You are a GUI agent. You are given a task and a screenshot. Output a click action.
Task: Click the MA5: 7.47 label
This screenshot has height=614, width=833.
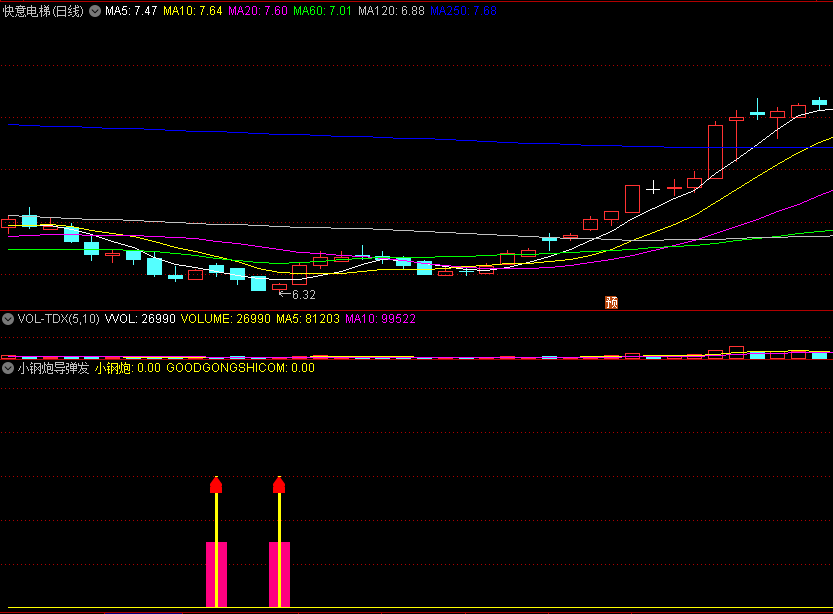131,11
